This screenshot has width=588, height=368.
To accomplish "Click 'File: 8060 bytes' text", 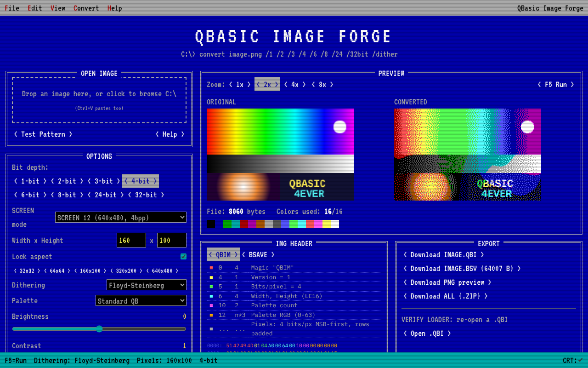I will pyautogui.click(x=236, y=212).
